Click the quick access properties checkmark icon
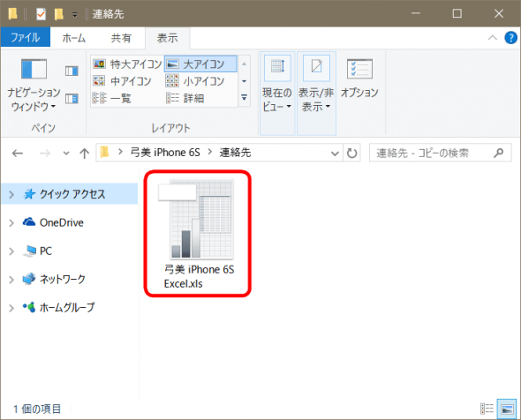Viewport: 521px width, 420px height. coord(41,14)
